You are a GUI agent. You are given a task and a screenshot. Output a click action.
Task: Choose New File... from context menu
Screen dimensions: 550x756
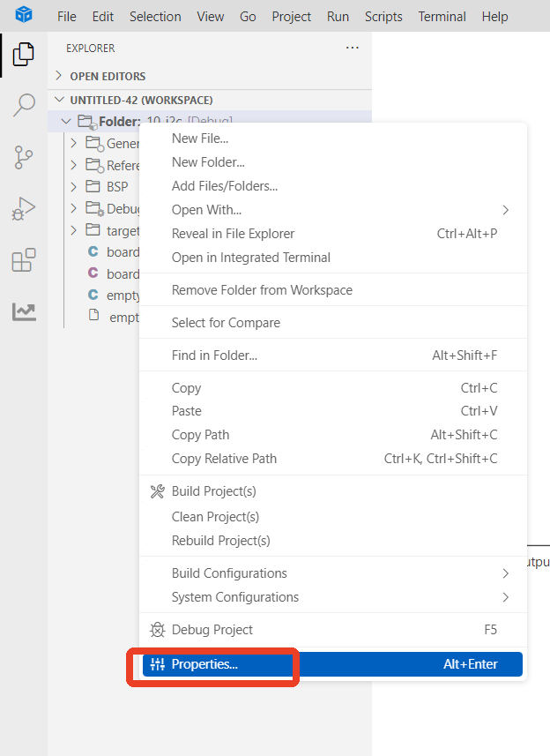pyautogui.click(x=333, y=138)
